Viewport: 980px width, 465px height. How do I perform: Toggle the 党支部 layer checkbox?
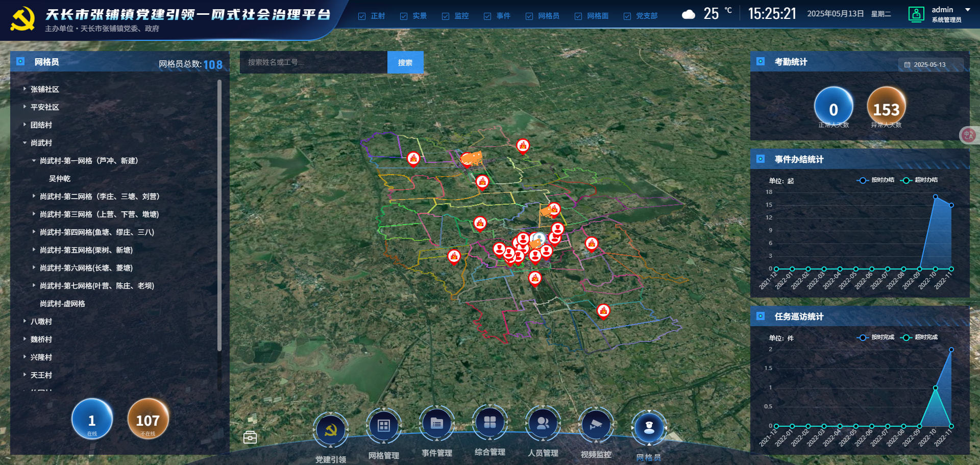[627, 16]
